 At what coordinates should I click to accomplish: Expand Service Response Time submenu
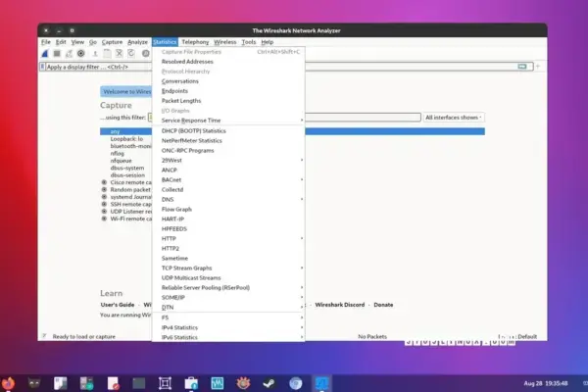pos(228,120)
